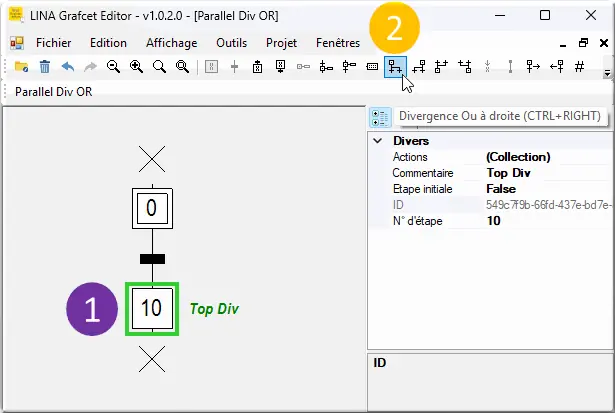The image size is (615, 413).
Task: Click the grayed dotted down-arrow icon
Action: (x=488, y=67)
